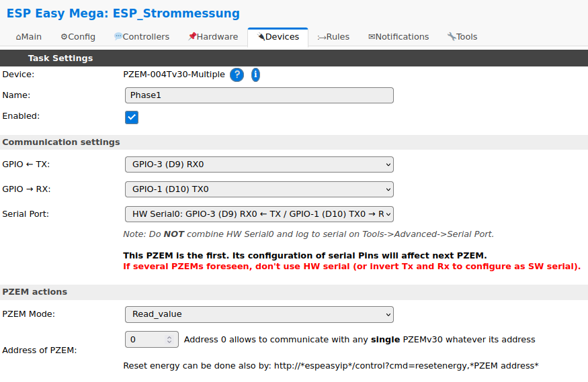Open the question mark help icon
The width and height of the screenshot is (588, 382).
[237, 75]
